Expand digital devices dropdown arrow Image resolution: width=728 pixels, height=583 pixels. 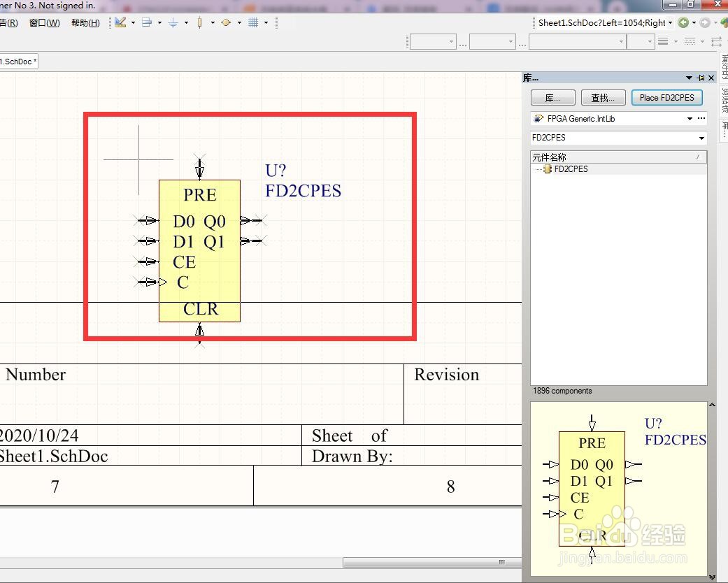[x=213, y=22]
